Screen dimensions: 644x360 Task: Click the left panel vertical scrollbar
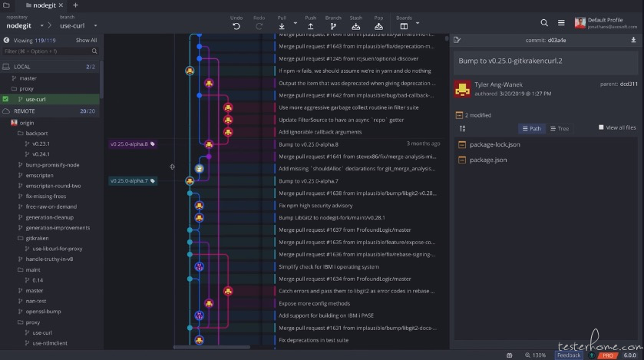(101, 80)
